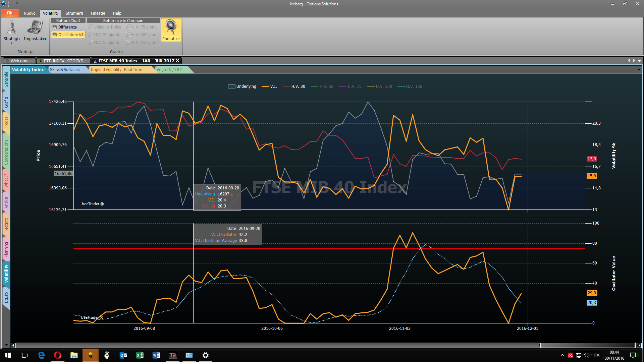Expand the Strategia dropdown arrow
The height and width of the screenshot is (362, 644).
(12, 43)
